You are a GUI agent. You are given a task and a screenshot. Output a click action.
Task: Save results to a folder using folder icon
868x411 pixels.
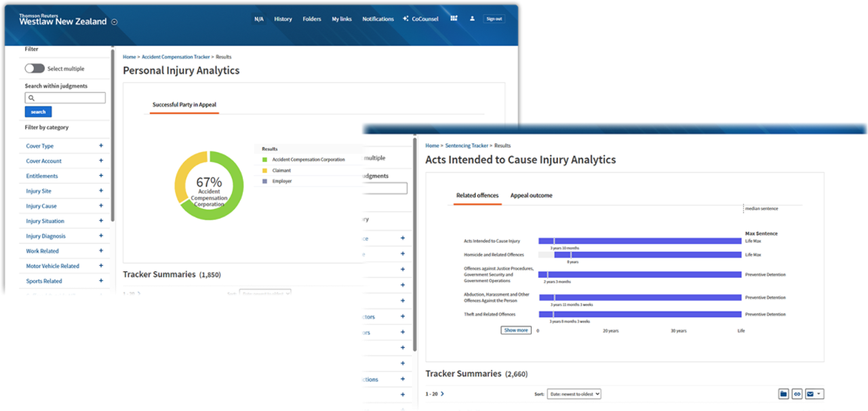point(783,393)
